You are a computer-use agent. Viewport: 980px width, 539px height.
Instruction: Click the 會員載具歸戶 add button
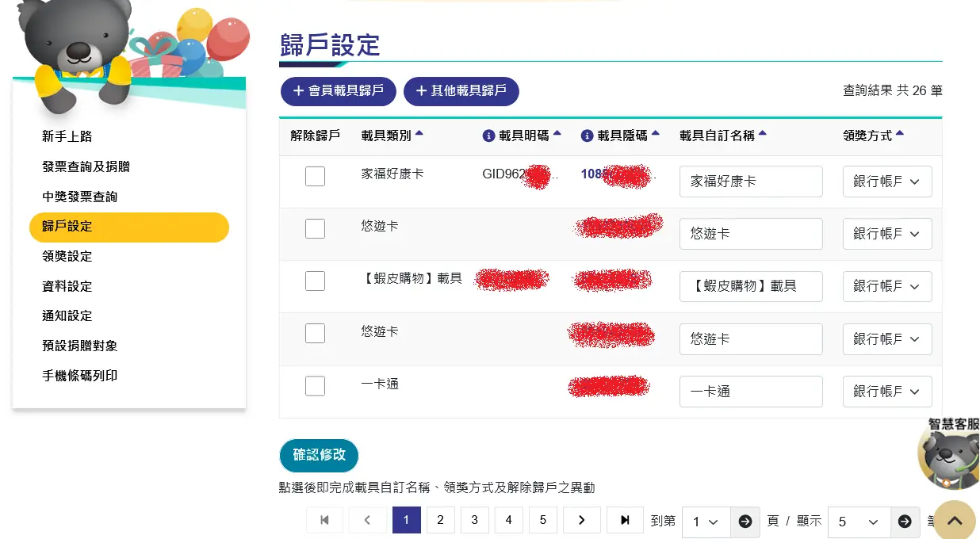click(338, 91)
